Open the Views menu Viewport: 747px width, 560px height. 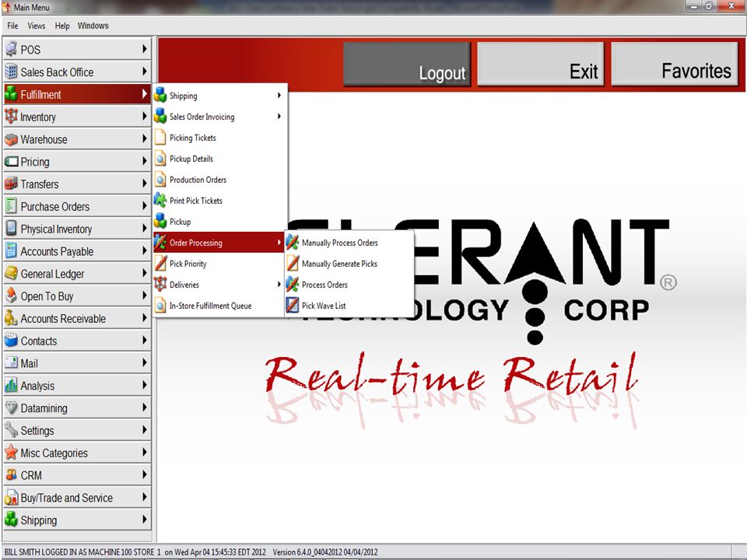tap(37, 26)
